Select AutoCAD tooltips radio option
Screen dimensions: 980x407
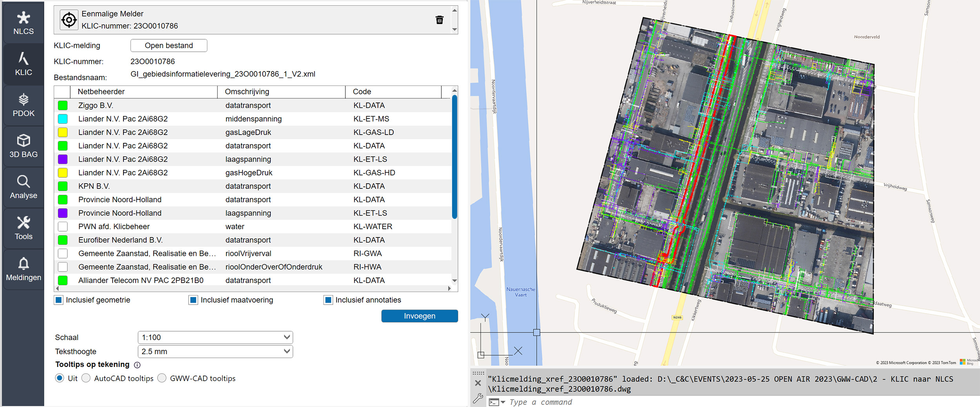pos(86,378)
